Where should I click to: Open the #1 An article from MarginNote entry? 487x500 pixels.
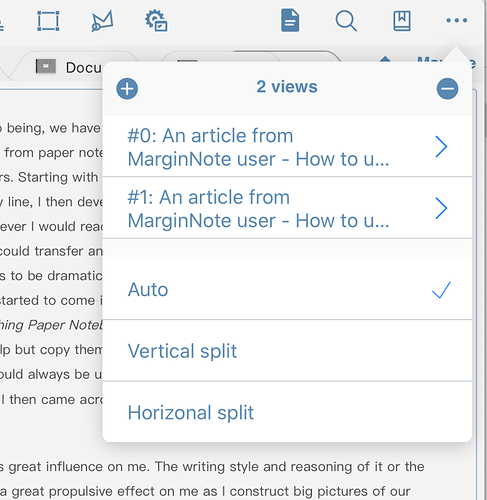(287, 208)
